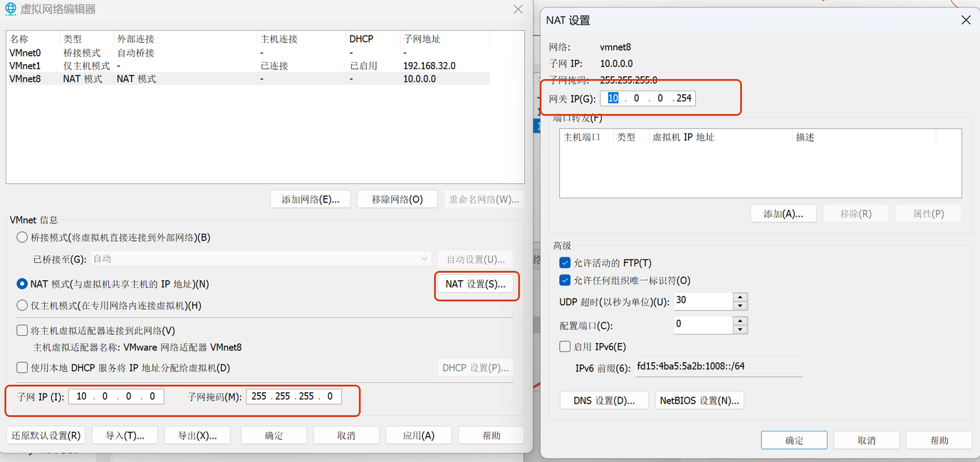
Task: Close the NAT settings dialog
Action: [966, 20]
